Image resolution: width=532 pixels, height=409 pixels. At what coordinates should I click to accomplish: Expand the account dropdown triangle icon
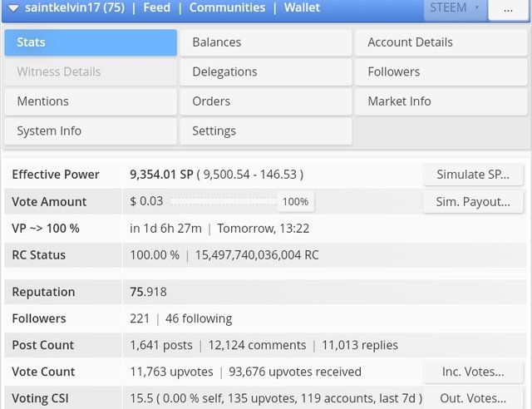[13, 7]
